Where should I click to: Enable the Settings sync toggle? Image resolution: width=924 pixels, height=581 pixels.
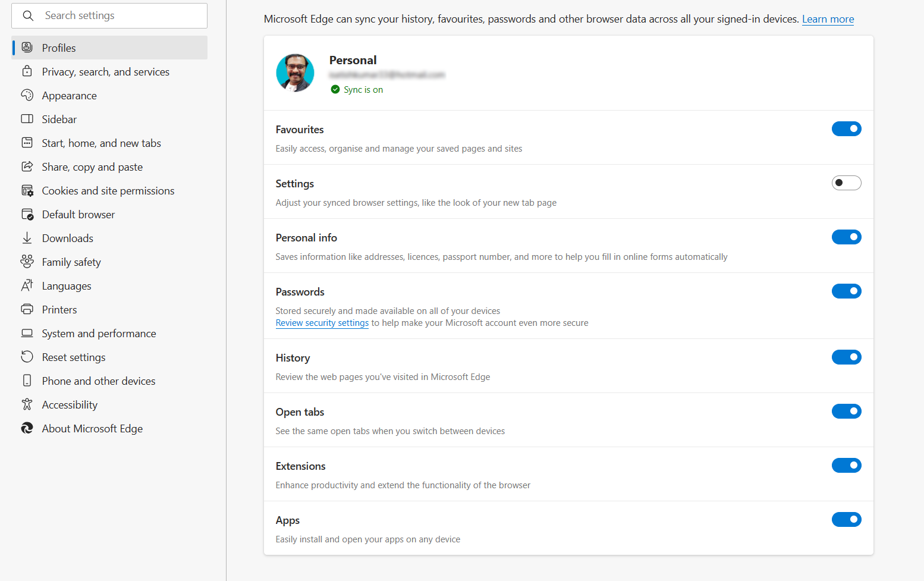coord(846,183)
